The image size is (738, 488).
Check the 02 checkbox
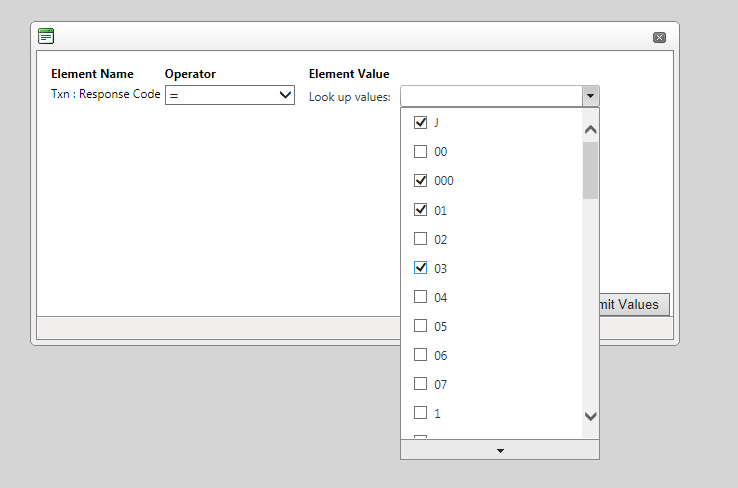tap(420, 239)
